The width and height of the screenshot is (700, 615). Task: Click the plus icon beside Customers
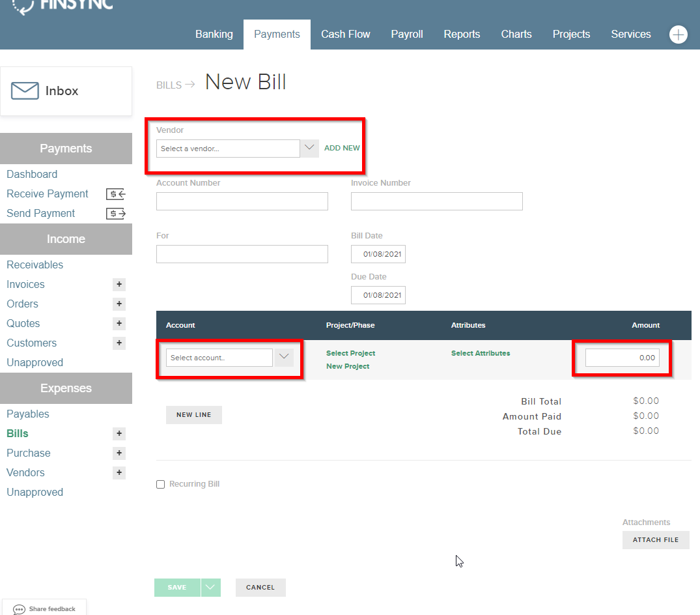coord(119,343)
